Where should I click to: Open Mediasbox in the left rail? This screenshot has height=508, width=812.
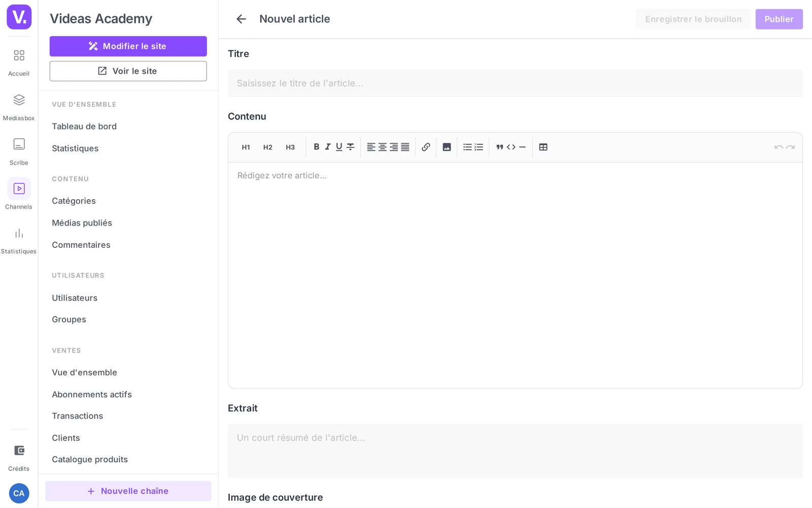click(19, 107)
